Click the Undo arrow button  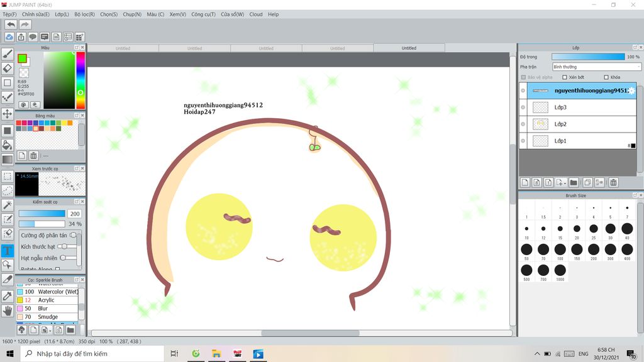pyautogui.click(x=11, y=25)
